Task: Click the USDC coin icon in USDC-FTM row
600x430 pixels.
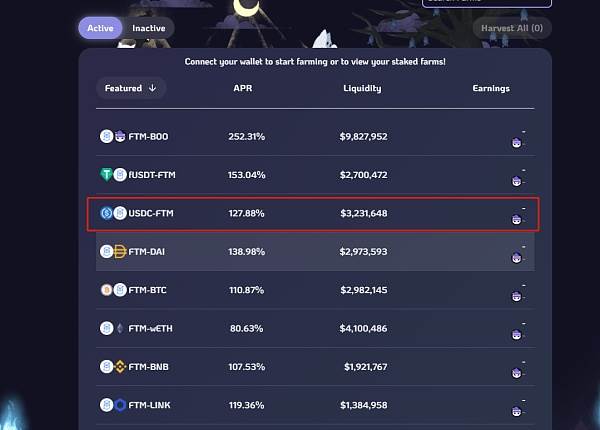Action: point(106,213)
